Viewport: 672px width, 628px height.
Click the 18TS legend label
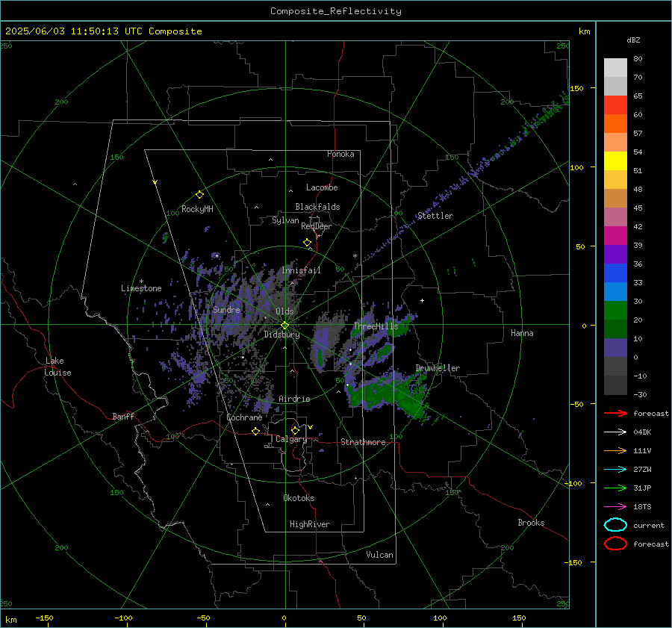(642, 507)
